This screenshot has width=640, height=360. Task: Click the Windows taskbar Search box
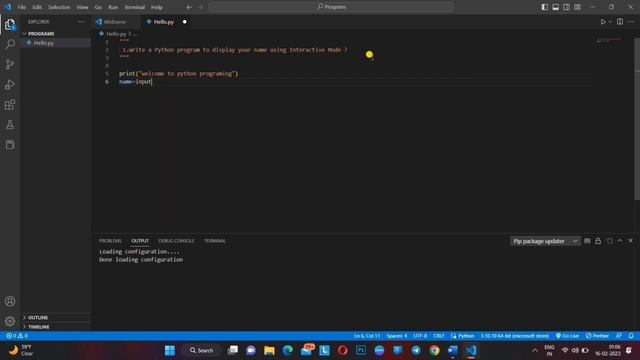[202, 350]
